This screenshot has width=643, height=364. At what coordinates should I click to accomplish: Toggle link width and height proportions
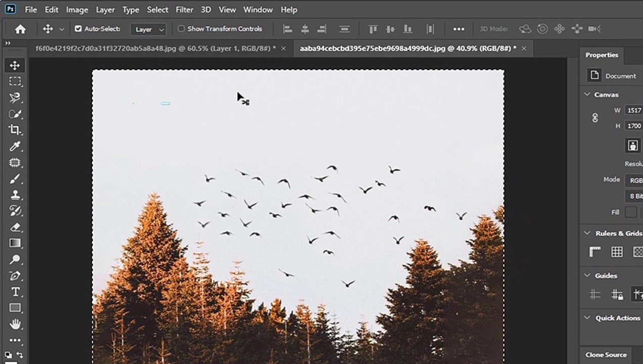[x=595, y=118]
